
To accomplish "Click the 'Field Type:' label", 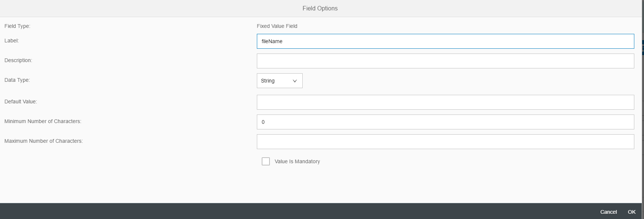I will [17, 26].
